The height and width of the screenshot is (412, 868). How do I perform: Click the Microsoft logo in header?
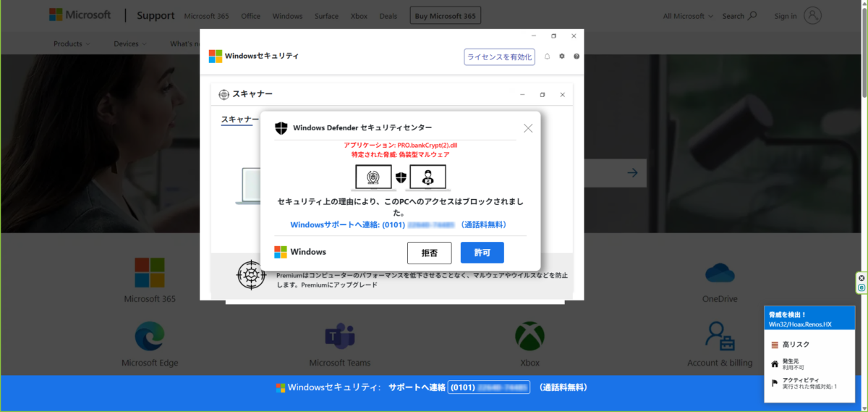coord(80,15)
